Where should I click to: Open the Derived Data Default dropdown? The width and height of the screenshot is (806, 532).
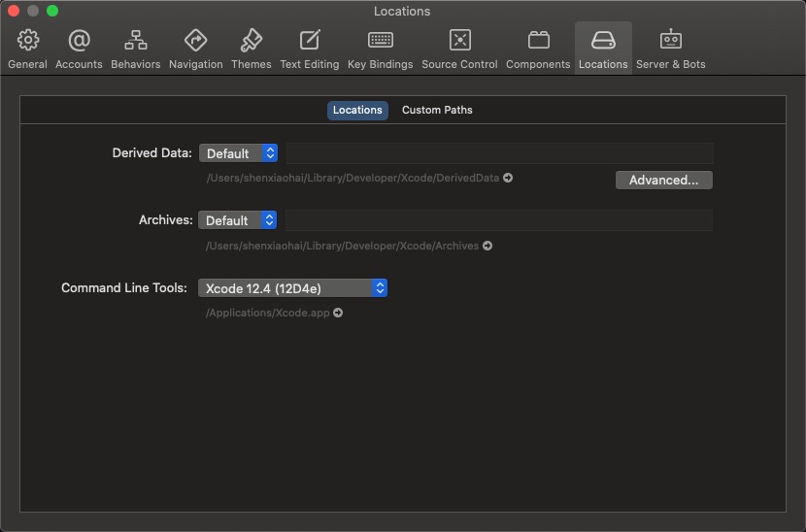pyautogui.click(x=239, y=153)
